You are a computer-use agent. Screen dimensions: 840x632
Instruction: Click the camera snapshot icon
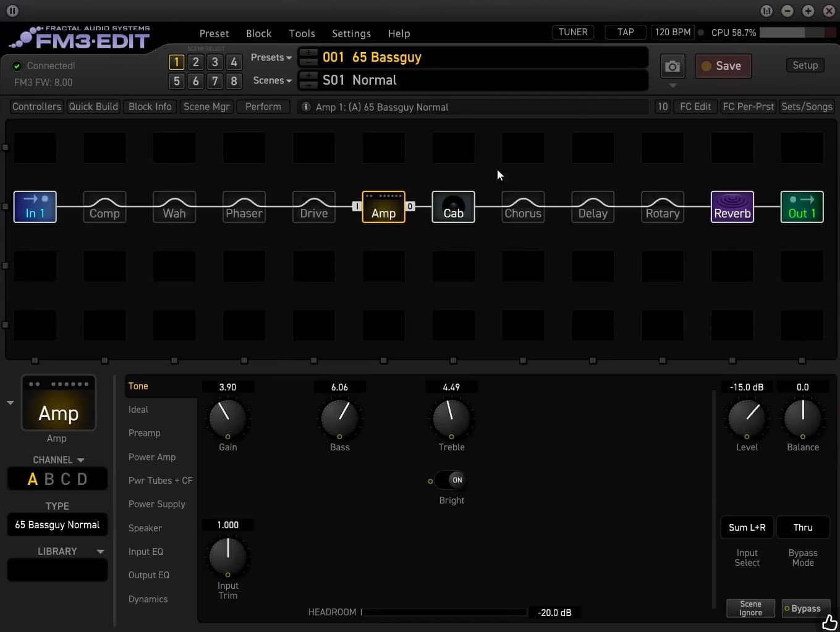pyautogui.click(x=672, y=66)
